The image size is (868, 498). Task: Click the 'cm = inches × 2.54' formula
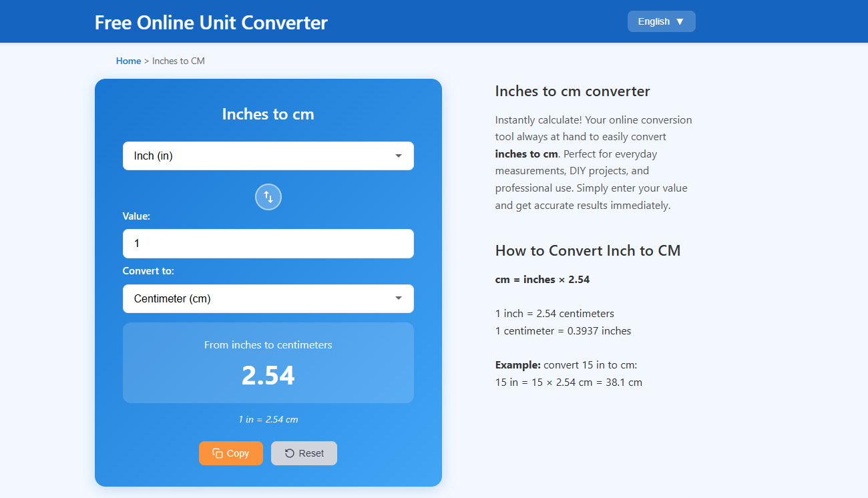542,280
